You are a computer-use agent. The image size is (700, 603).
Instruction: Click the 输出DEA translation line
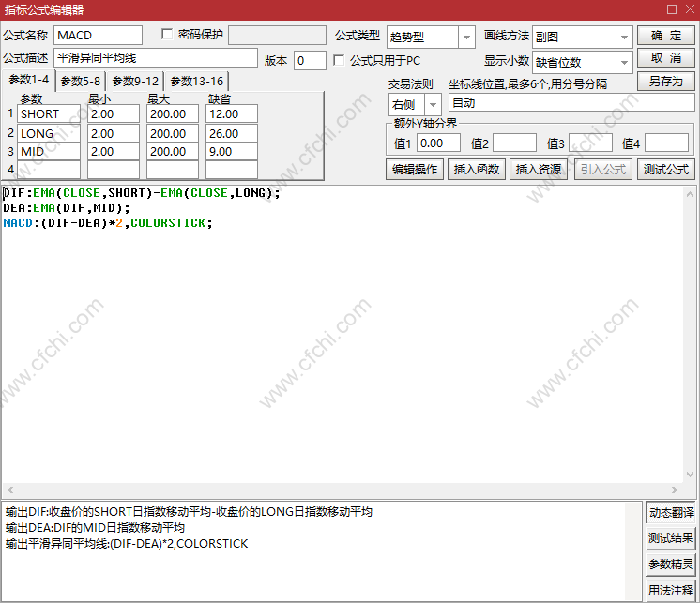click(x=95, y=528)
